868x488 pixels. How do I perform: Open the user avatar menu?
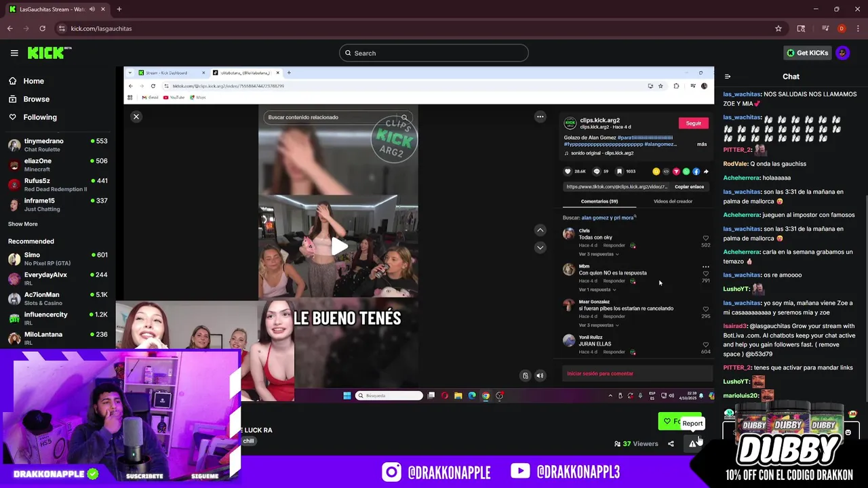click(843, 53)
